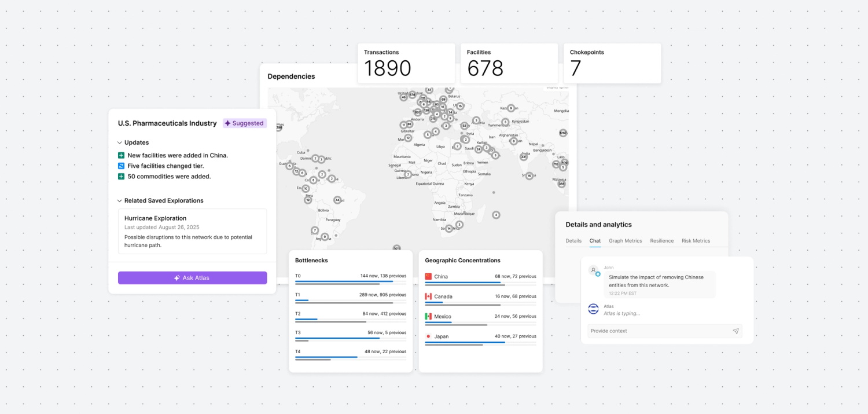Collapse the Related Saved Explorations section
This screenshot has height=414, width=868.
coord(120,200)
